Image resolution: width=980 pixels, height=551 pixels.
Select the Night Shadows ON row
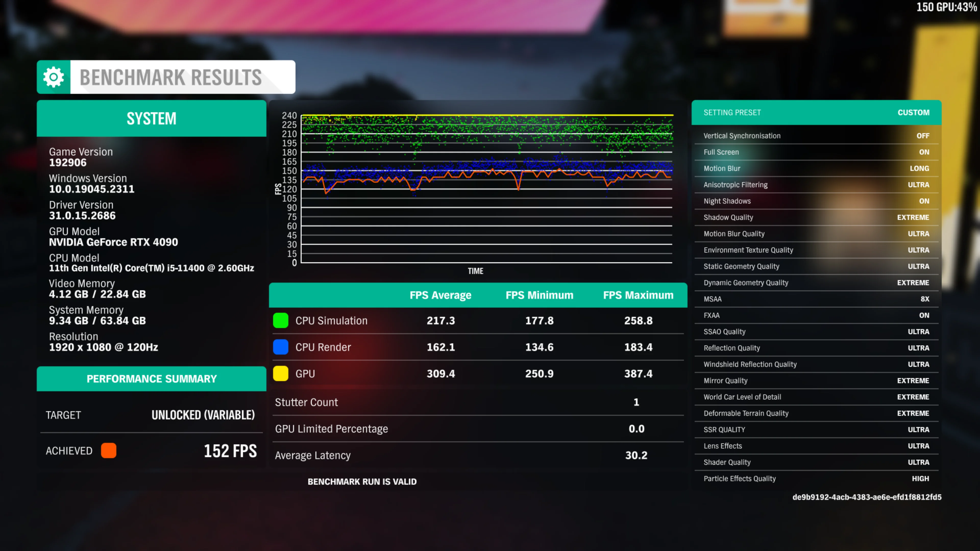816,201
